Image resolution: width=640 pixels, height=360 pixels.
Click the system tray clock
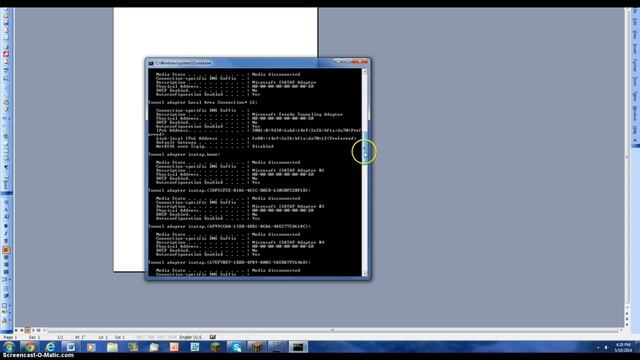click(x=623, y=347)
